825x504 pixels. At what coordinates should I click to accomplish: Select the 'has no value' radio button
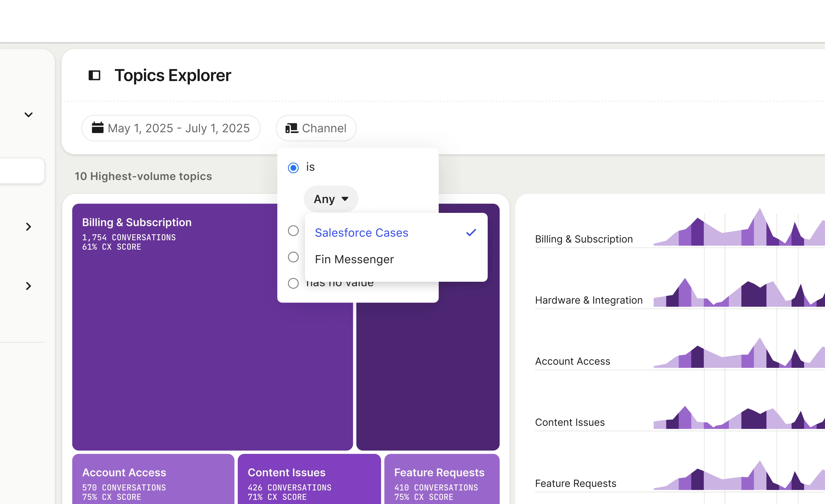[293, 283]
